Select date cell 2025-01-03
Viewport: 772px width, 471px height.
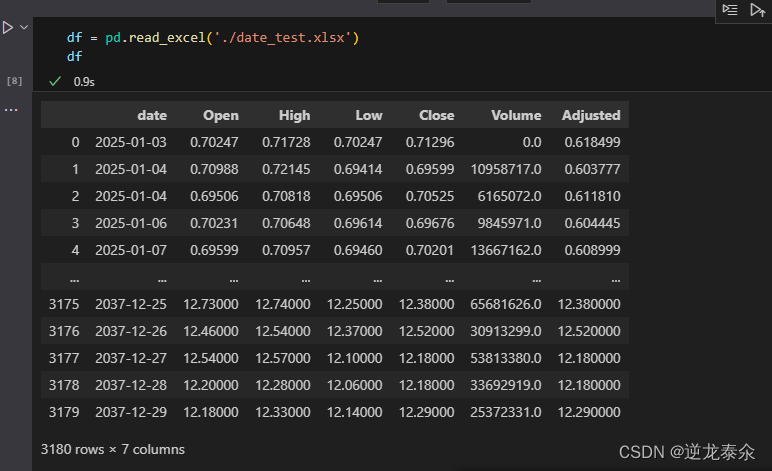131,142
